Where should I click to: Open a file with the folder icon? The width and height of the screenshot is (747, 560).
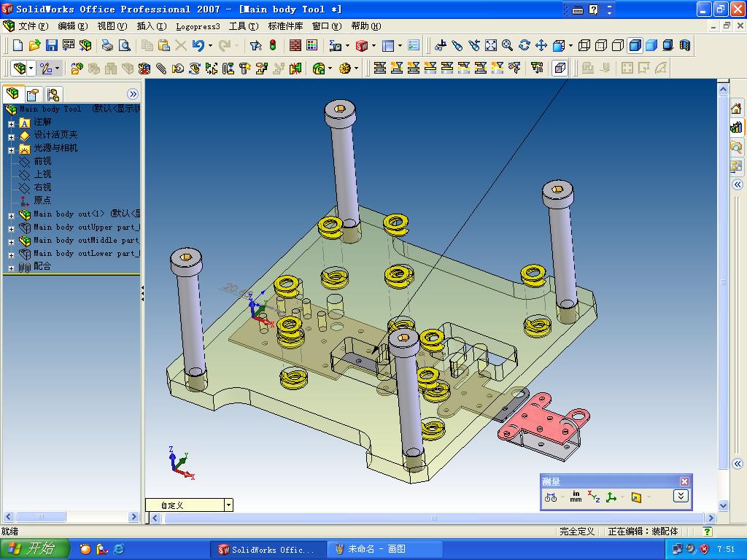34,45
